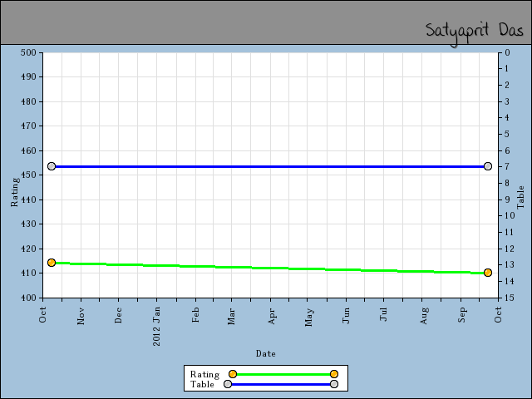Click the left gray marker in the legend
The height and width of the screenshot is (399, 532).
(x=228, y=384)
